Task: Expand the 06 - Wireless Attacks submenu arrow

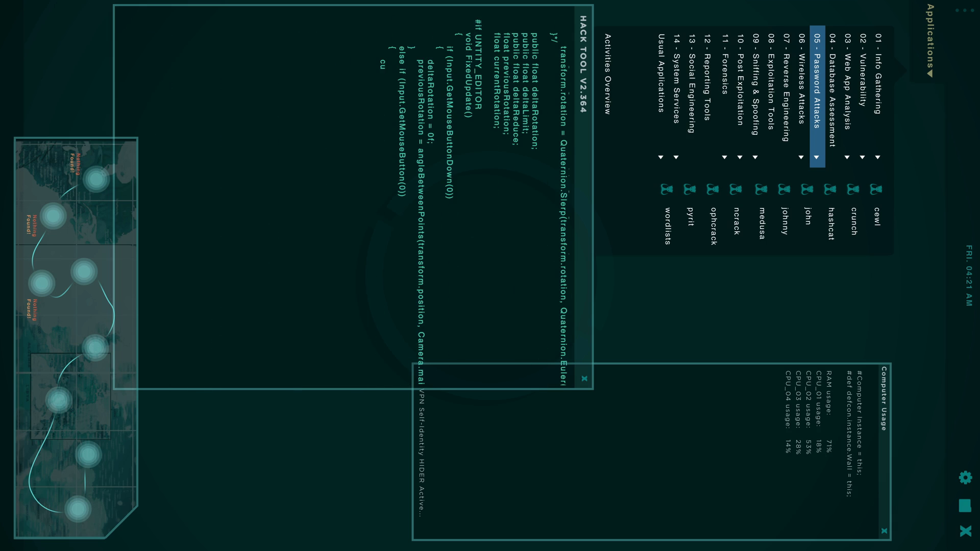Action: point(801,157)
